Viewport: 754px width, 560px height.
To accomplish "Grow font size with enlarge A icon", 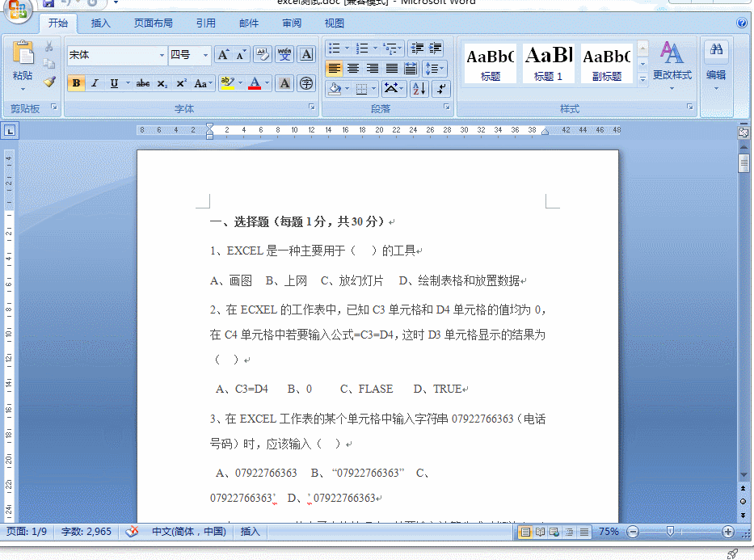I will pos(223,55).
